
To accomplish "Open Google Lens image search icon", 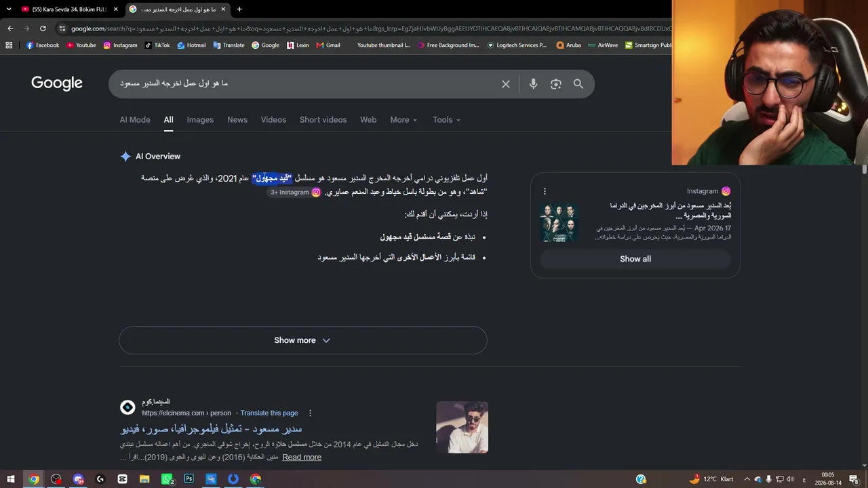I will (x=556, y=84).
